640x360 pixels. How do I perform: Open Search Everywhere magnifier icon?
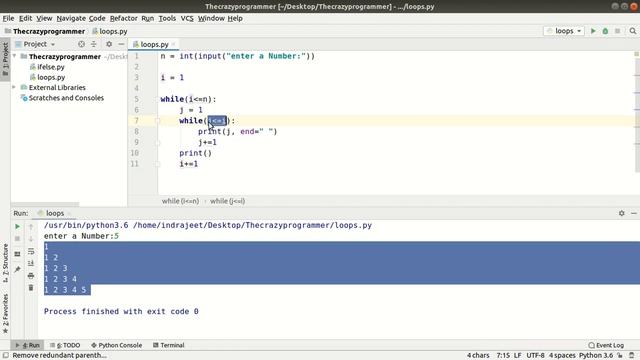click(633, 31)
